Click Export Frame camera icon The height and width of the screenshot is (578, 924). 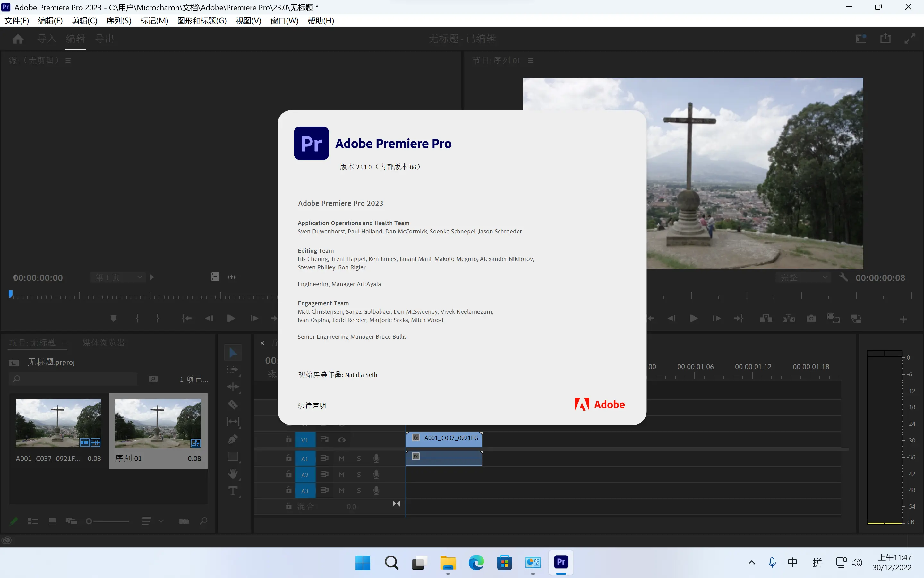coord(811,319)
